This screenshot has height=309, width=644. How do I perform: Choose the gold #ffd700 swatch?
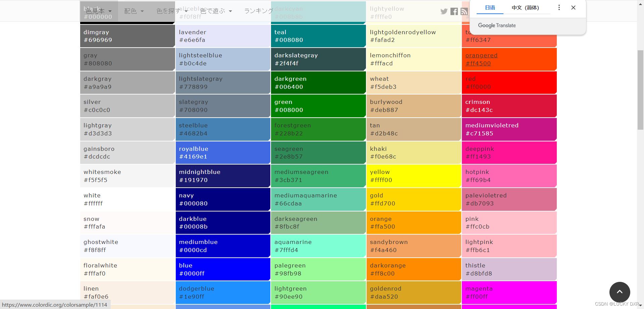[x=414, y=199]
